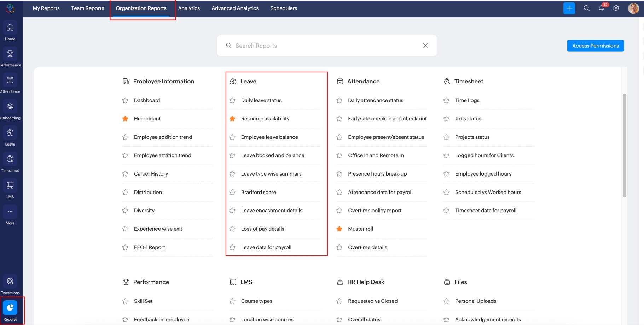Remove Muster roll from favorites
Viewport: 644px width, 325px height.
pyautogui.click(x=339, y=229)
